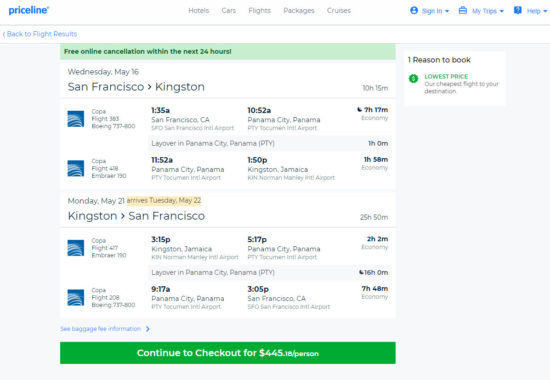Click Copa logo for Flight 478

pyautogui.click(x=76, y=168)
